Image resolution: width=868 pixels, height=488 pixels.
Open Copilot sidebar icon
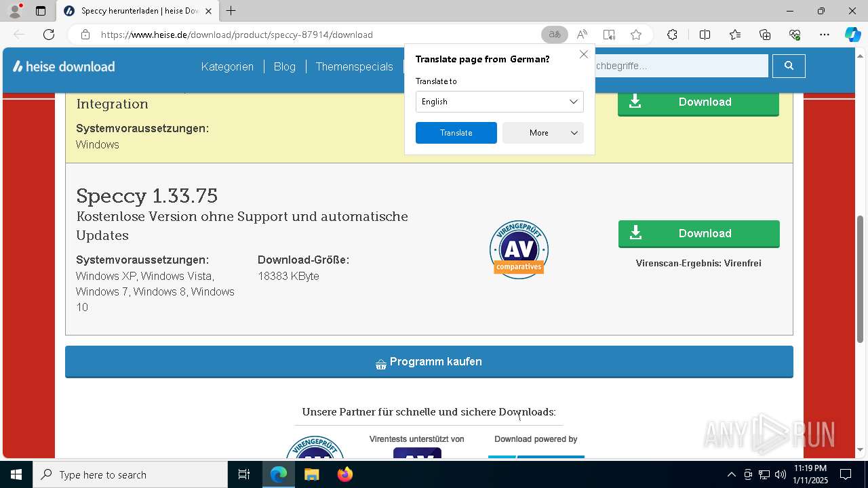click(x=852, y=35)
